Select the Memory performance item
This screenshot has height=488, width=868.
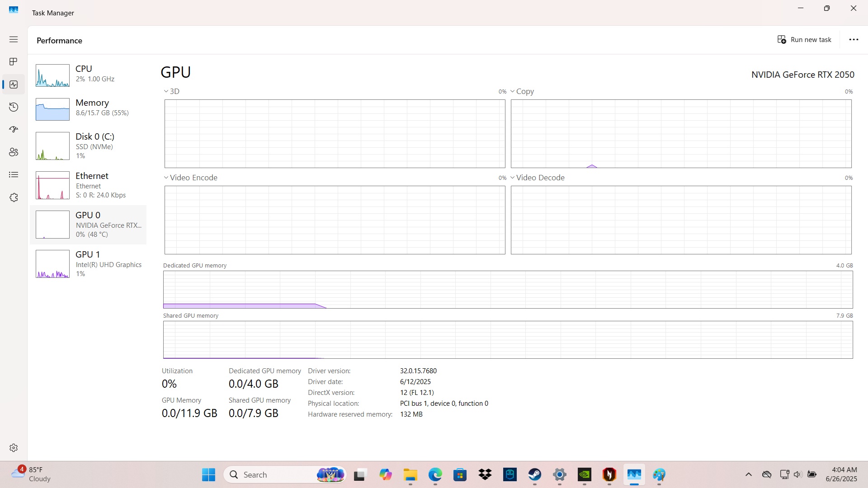[x=89, y=109]
